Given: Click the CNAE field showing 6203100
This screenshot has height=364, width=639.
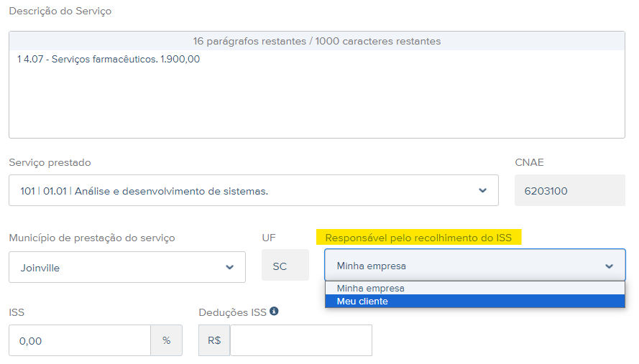Looking at the screenshot, I should tap(570, 190).
